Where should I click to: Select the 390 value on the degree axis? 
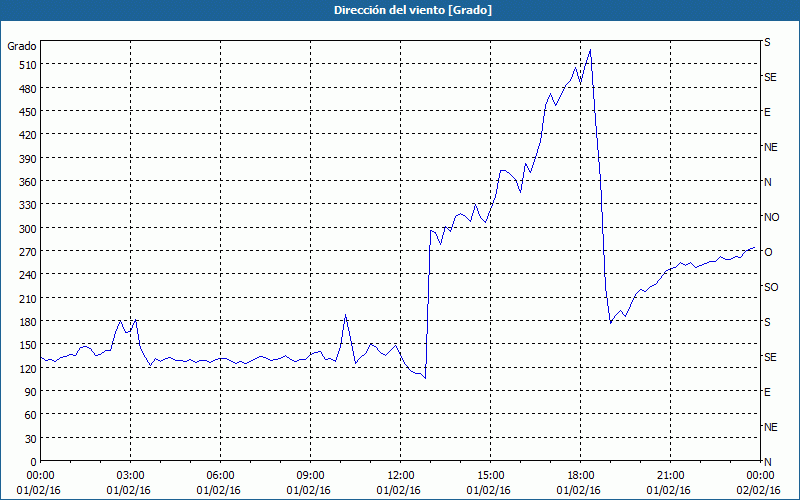[x=28, y=159]
